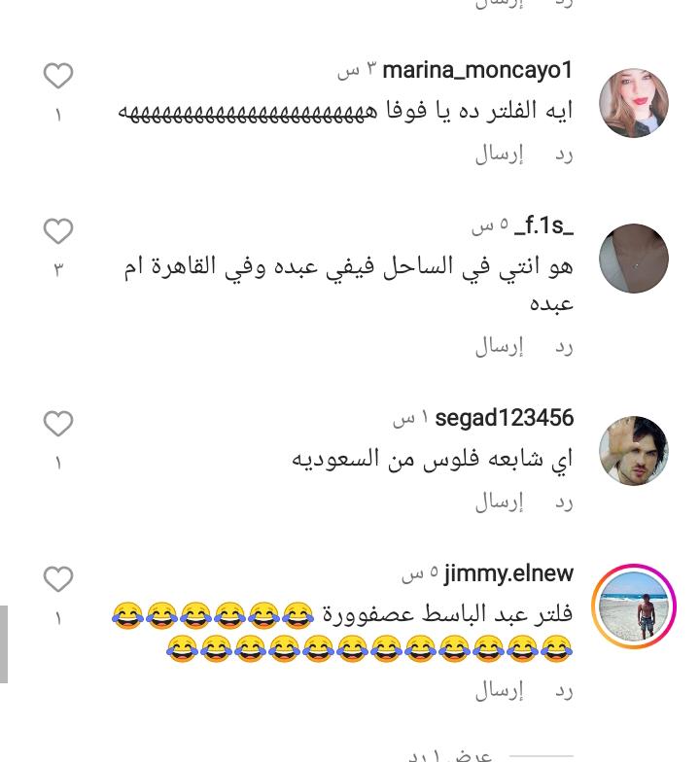
Task: Like segad123456's comment with the heart icon
Action: coord(58,424)
